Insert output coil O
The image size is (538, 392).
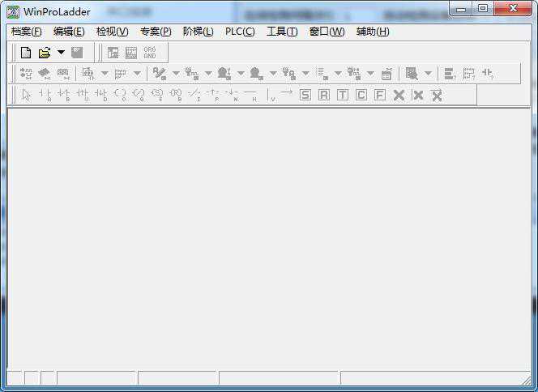pyautogui.click(x=120, y=95)
